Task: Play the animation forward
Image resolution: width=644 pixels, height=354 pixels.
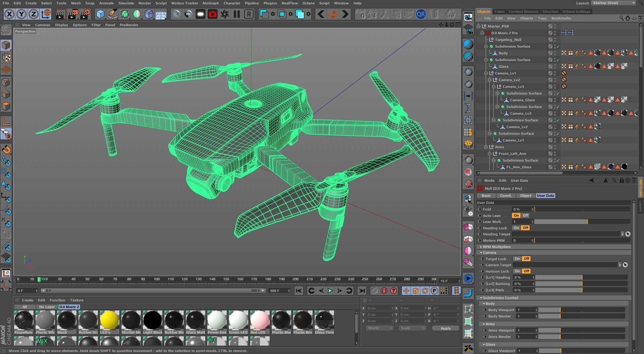Action: pos(330,291)
